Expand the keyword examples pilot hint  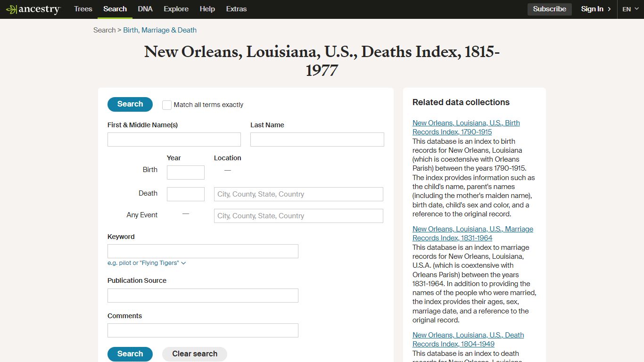pos(147,263)
